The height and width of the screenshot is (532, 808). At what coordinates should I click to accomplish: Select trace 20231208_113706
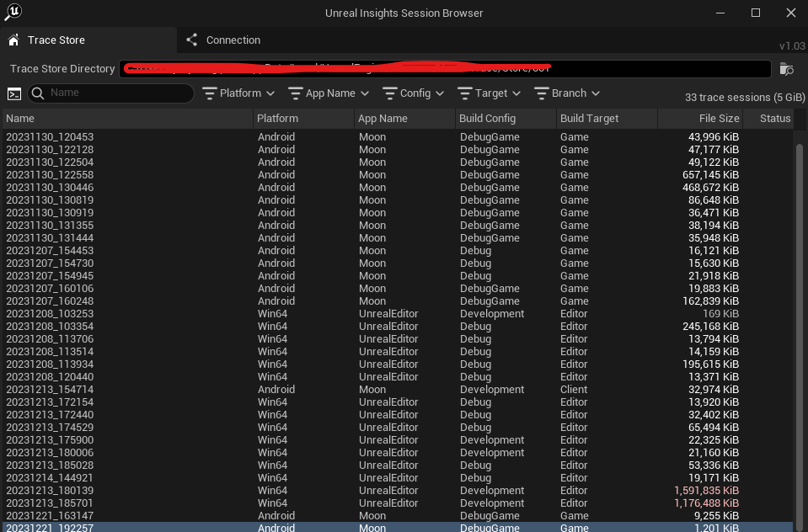pyautogui.click(x=398, y=339)
